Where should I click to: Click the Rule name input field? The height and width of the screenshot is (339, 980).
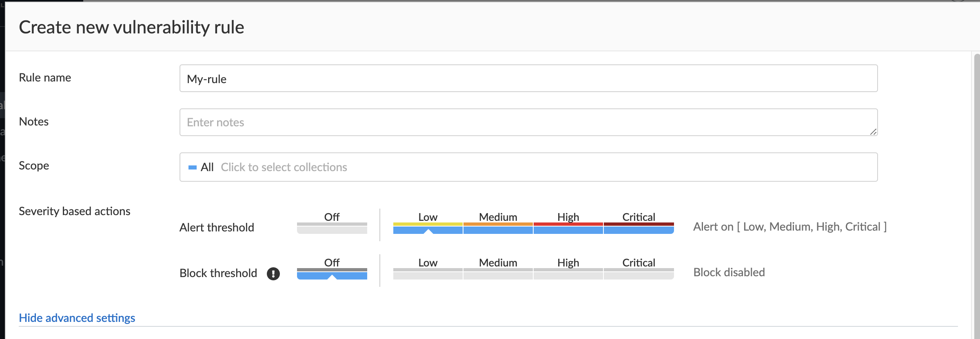[528, 79]
